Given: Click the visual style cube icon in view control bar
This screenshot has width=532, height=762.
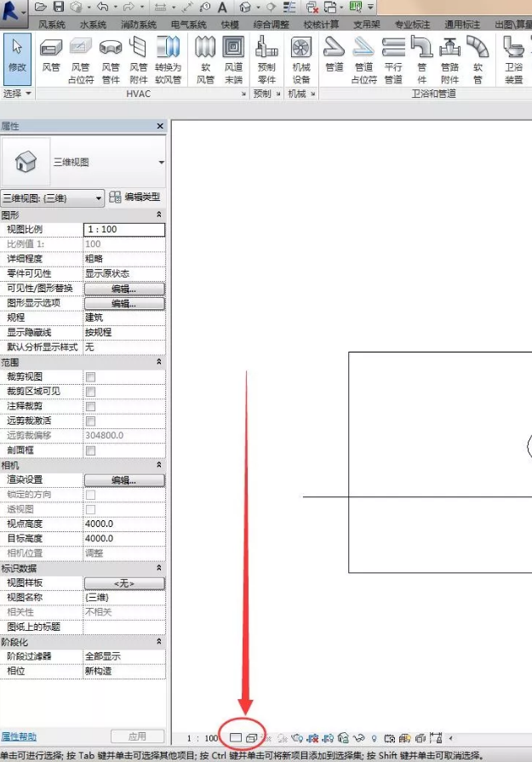Looking at the screenshot, I should point(251,737).
